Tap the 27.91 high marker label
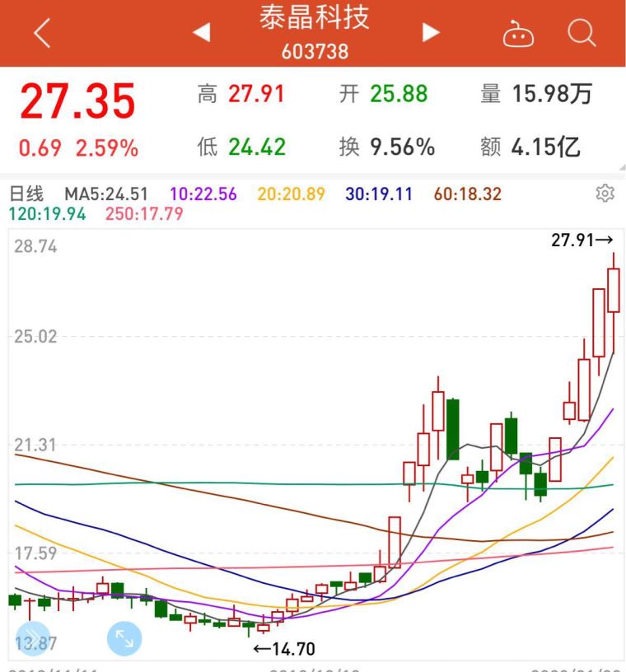 click(582, 240)
